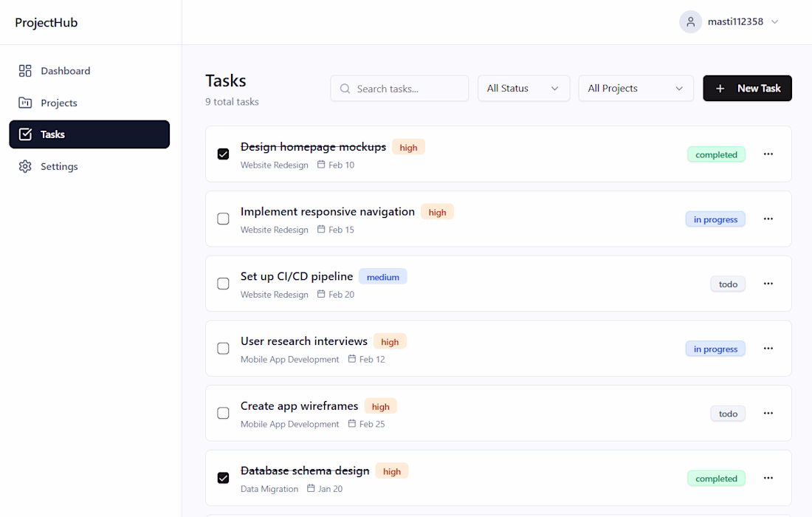Open three-dot menu for Set up CI/CD pipeline

[768, 284]
